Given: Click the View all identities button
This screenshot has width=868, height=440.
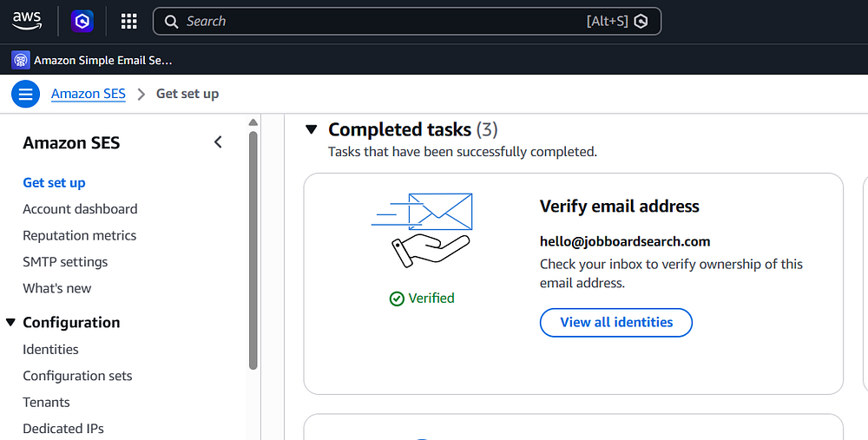Looking at the screenshot, I should (616, 323).
